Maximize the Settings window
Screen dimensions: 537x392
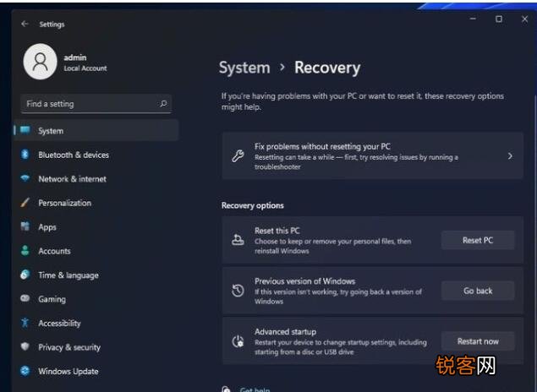point(499,19)
